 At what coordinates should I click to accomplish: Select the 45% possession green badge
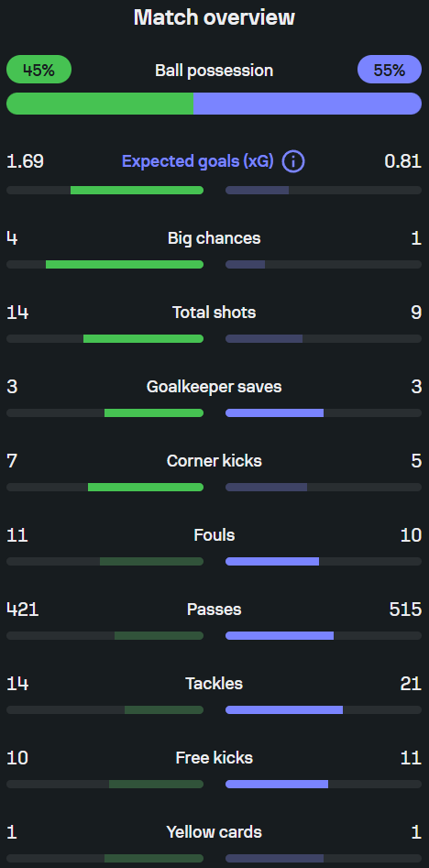click(x=38, y=70)
